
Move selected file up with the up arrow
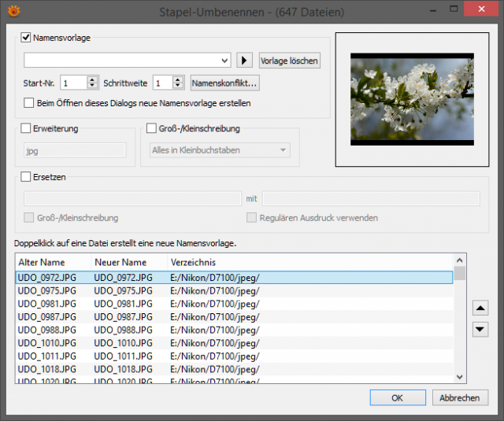(x=480, y=308)
